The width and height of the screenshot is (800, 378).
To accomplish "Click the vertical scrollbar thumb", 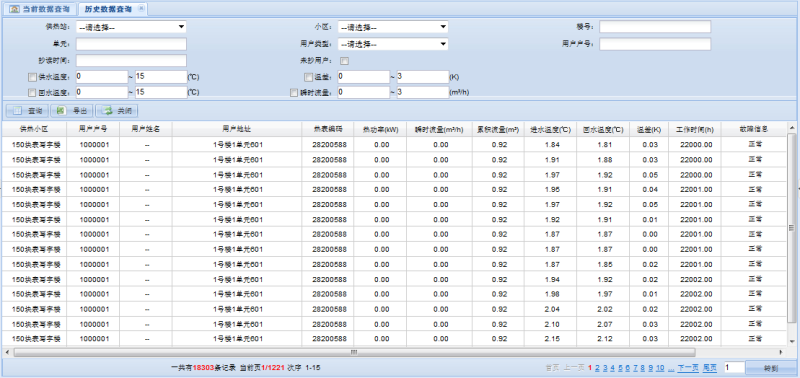I will 792,228.
